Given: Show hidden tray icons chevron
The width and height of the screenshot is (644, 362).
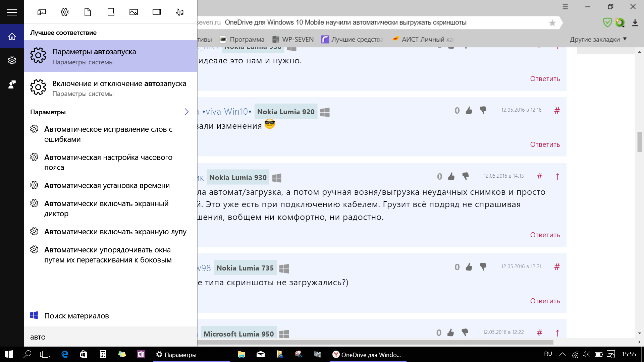Looking at the screenshot, I should click(x=562, y=354).
